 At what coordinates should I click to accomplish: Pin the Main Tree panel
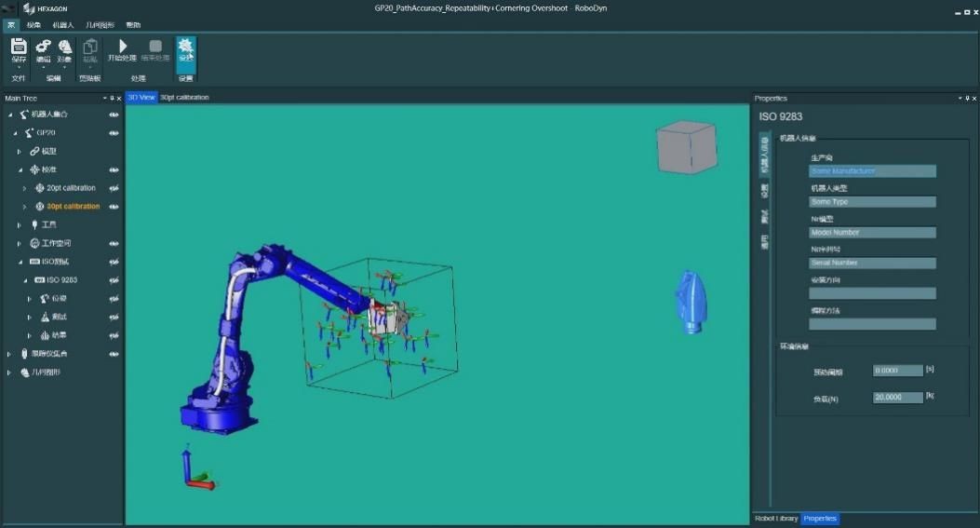point(112,98)
